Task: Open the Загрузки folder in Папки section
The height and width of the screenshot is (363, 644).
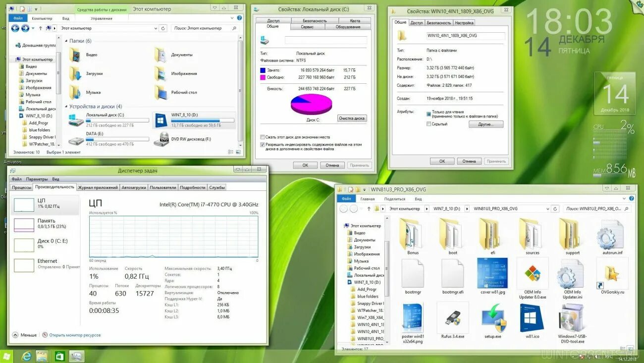Action: point(75,73)
